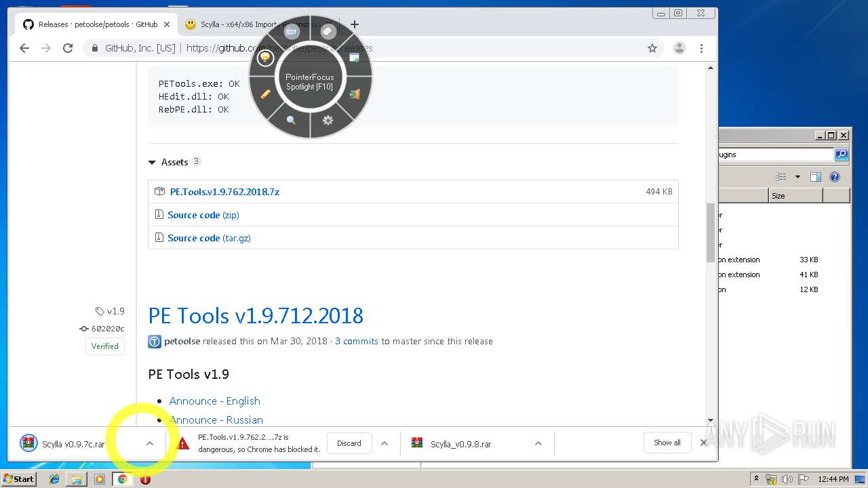Viewport: 868px width, 488px height.
Task: Select the Keystroke keyboard tool in PointerFocus wheel
Action: click(292, 32)
